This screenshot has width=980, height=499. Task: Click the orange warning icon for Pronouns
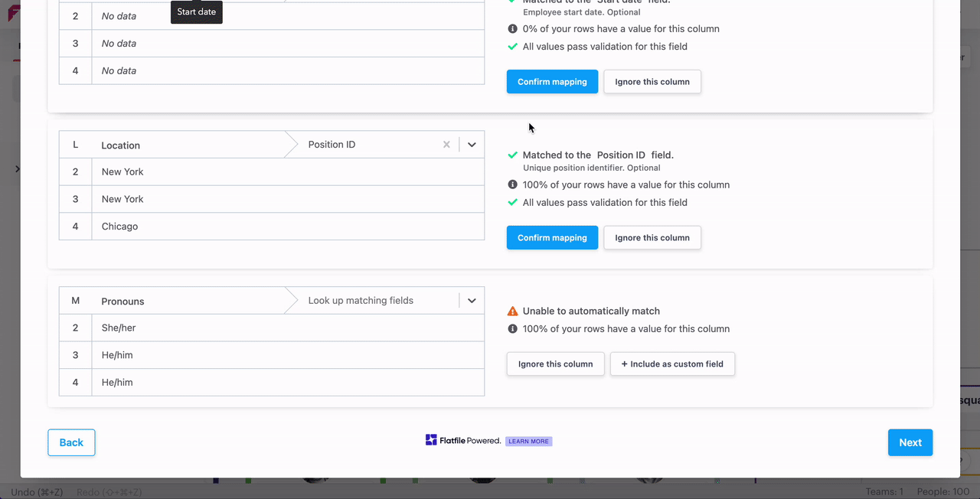point(513,311)
